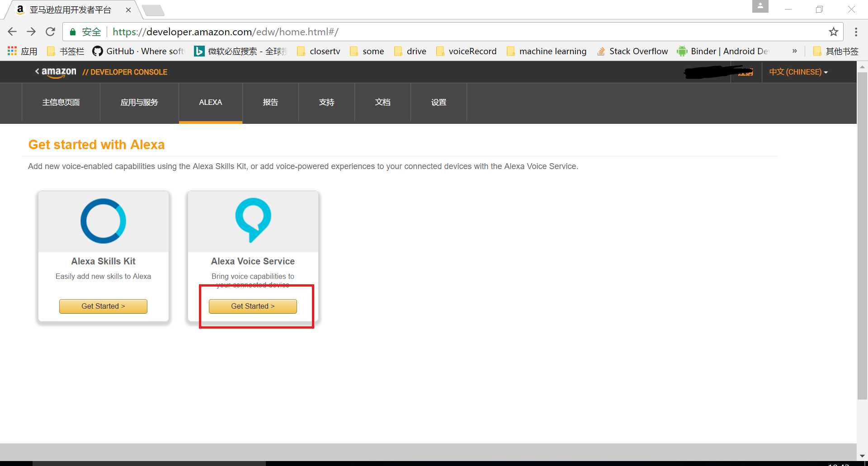Open the Chrome three-dot menu
Screen dimensions: 868x466
(856, 32)
